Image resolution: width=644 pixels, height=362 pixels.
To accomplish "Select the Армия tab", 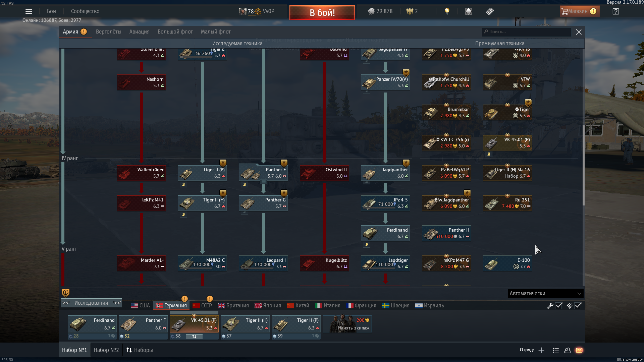I will (x=75, y=32).
